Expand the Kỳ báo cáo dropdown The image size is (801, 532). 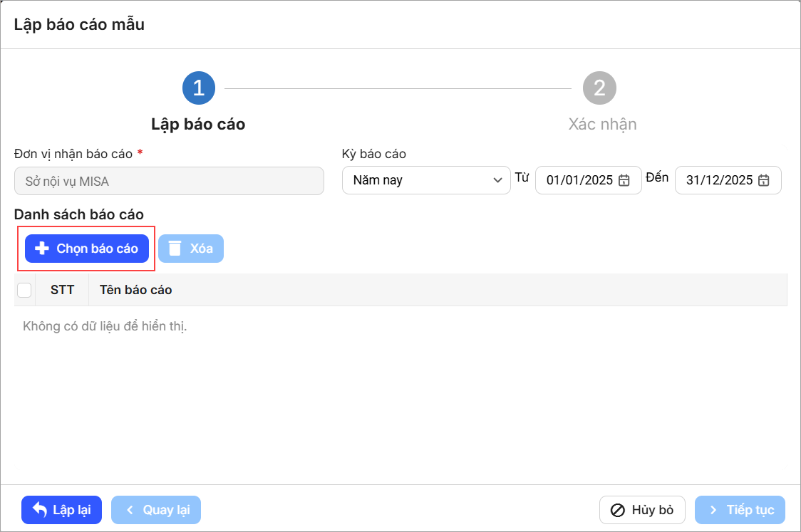tap(426, 180)
